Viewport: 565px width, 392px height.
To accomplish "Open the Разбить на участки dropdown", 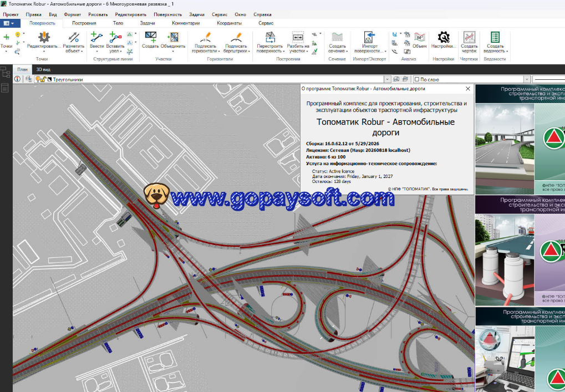I will click(x=307, y=51).
